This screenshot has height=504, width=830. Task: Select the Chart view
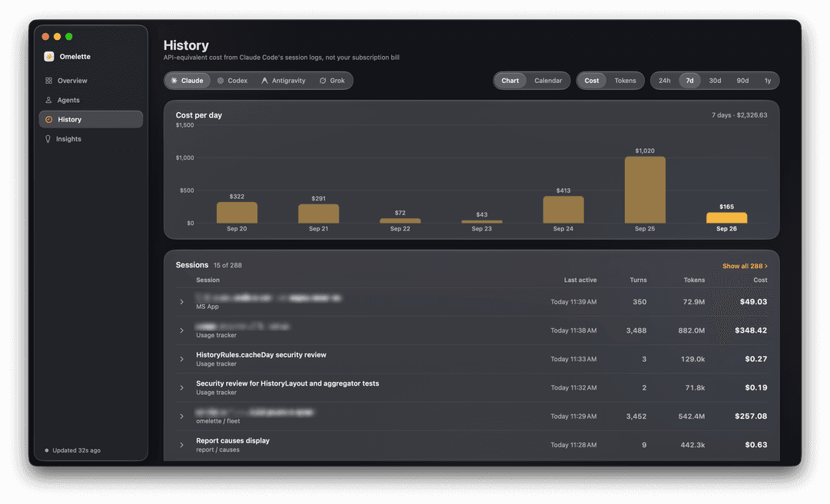[x=510, y=81]
